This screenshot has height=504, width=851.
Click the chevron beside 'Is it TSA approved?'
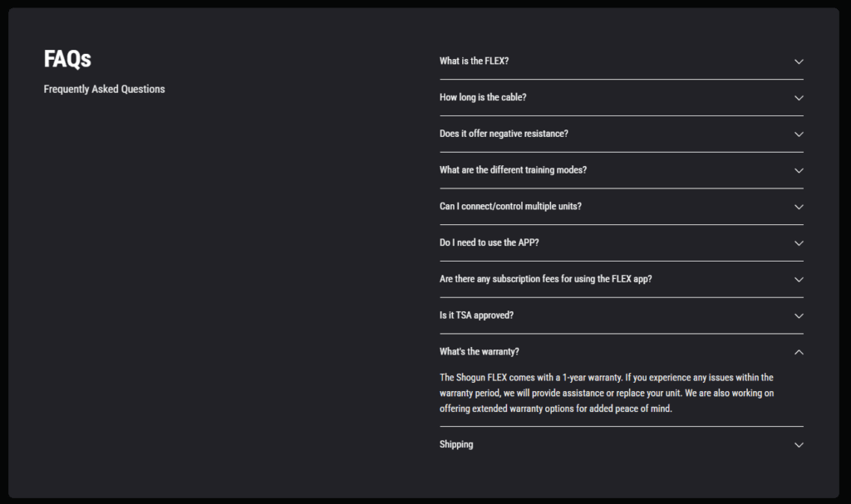pos(799,316)
